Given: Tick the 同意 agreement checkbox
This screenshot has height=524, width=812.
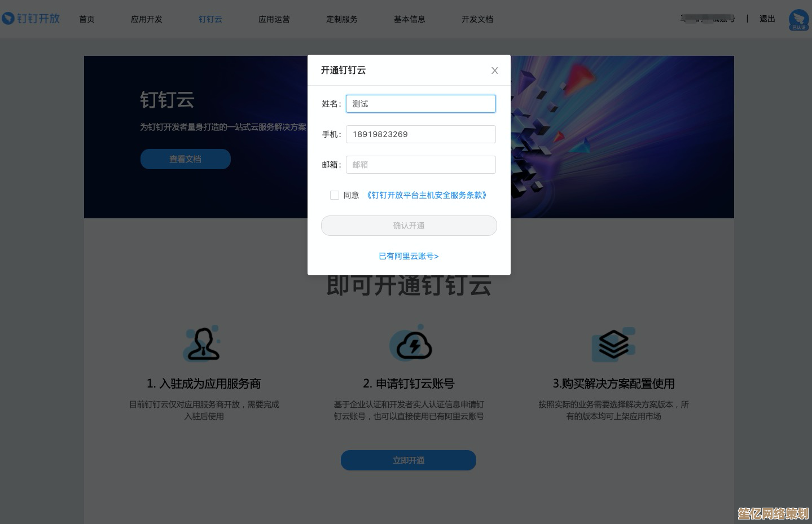Looking at the screenshot, I should pos(335,195).
